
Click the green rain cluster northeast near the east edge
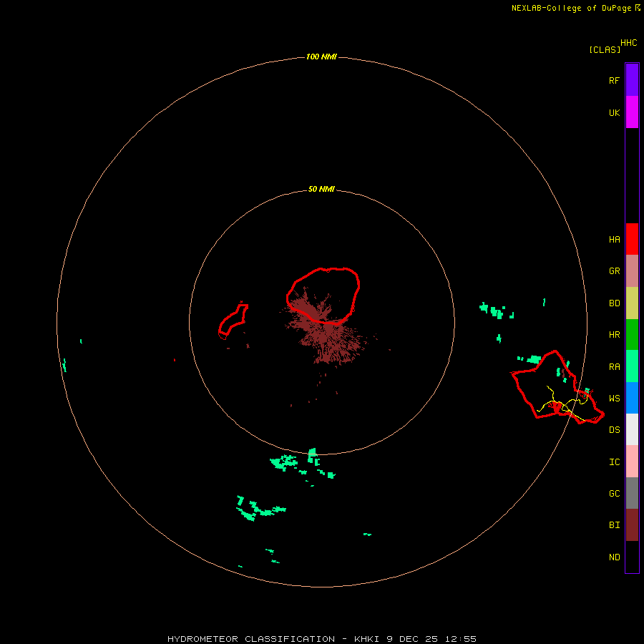[x=497, y=311]
